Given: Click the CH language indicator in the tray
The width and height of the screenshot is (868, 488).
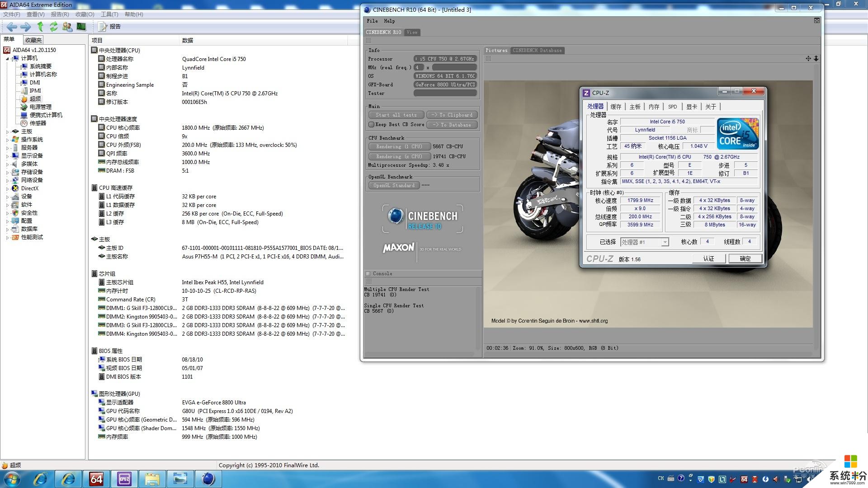Looking at the screenshot, I should (661, 478).
